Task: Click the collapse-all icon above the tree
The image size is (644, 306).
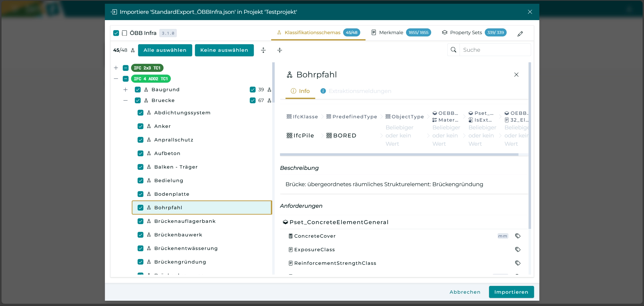Action: tap(280, 50)
